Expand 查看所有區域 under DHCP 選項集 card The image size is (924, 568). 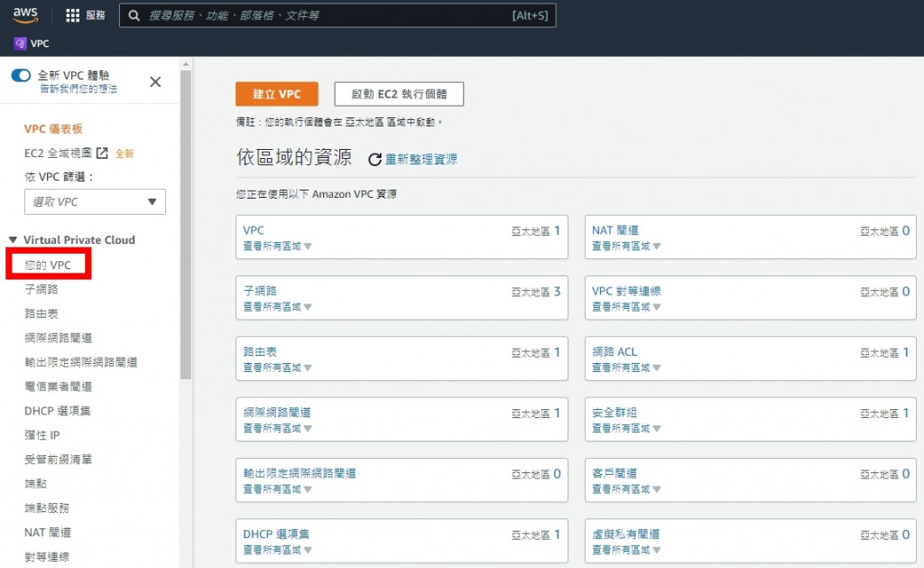277,550
